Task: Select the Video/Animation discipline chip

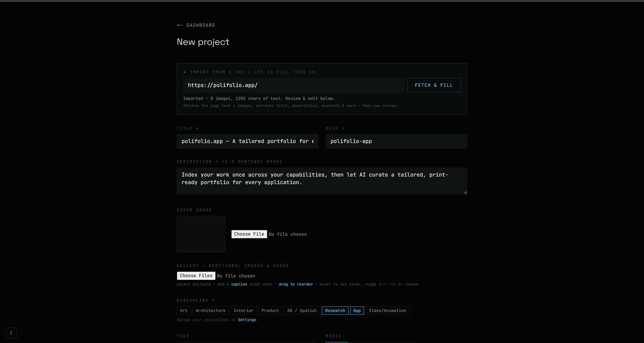Action: 387,310
